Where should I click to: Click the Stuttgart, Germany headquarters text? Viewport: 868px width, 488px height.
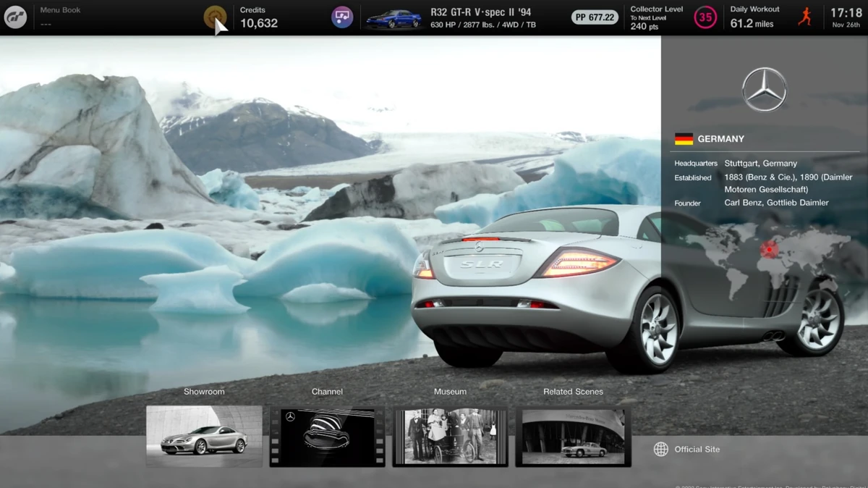tap(761, 164)
